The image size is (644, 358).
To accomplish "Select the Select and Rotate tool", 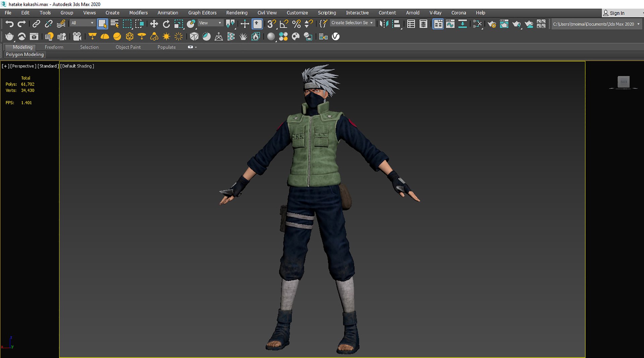I will click(x=166, y=24).
